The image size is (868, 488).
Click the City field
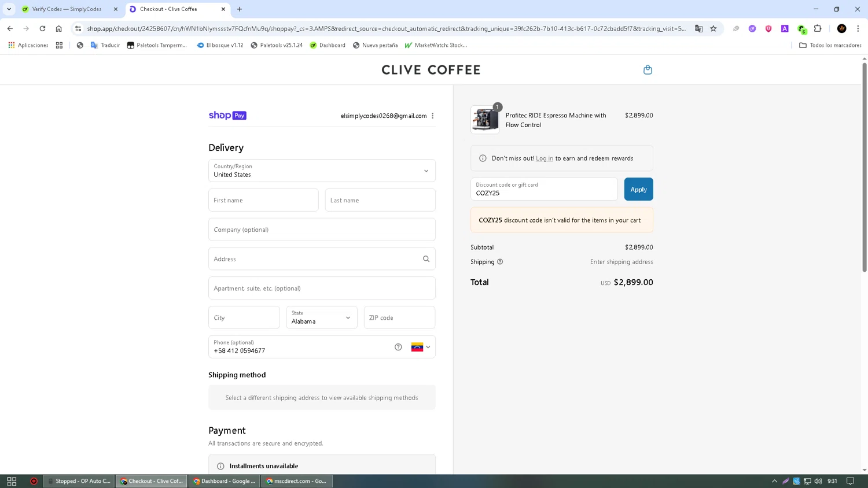[x=244, y=317]
